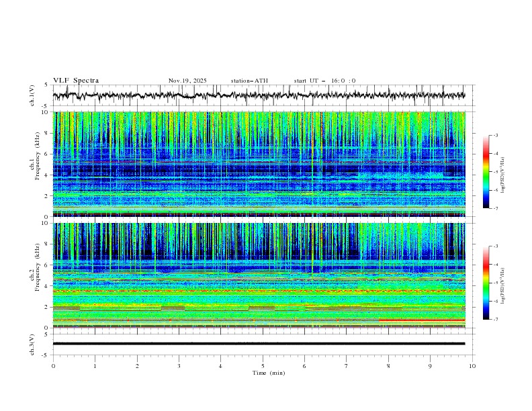The image size is (532, 411).
Task: Click the ch.2 spectrogram panel
Action: click(x=259, y=275)
